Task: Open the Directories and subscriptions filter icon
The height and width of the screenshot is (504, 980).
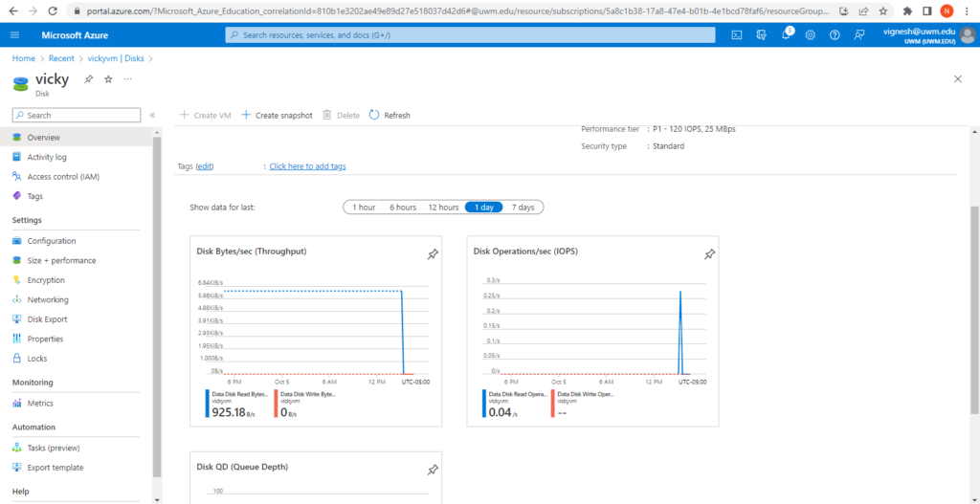Action: click(x=761, y=35)
